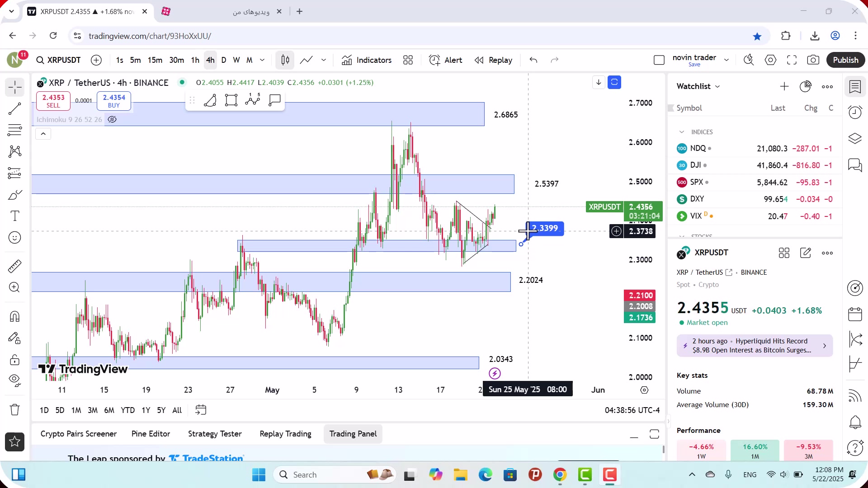
Task: Remove drawings with trash icon
Action: click(x=14, y=410)
